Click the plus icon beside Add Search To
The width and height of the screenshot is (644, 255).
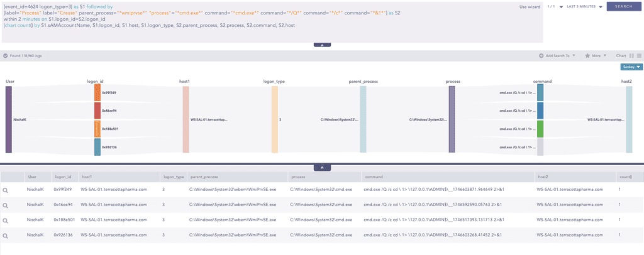(x=541, y=55)
